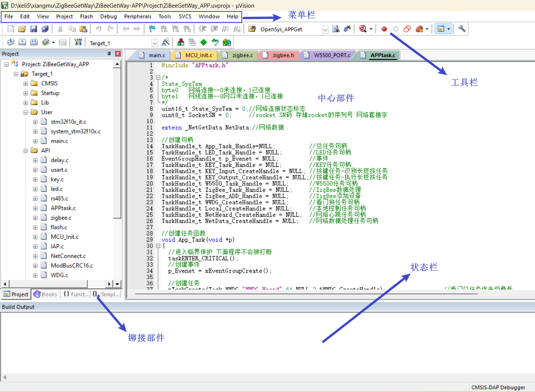Start the debug session with magnifier icon

(x=363, y=29)
